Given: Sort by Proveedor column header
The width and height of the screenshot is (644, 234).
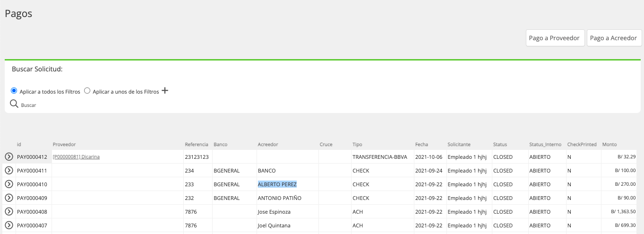Looking at the screenshot, I should 64,144.
